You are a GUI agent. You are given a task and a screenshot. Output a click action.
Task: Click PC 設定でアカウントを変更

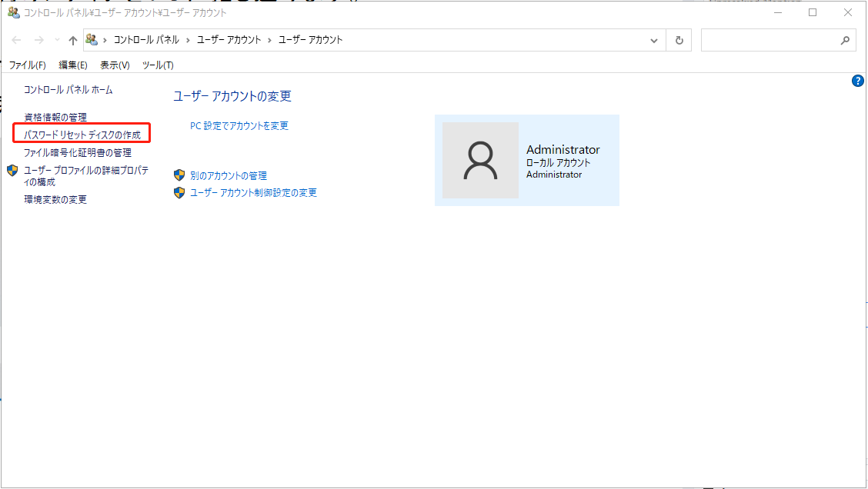240,125
